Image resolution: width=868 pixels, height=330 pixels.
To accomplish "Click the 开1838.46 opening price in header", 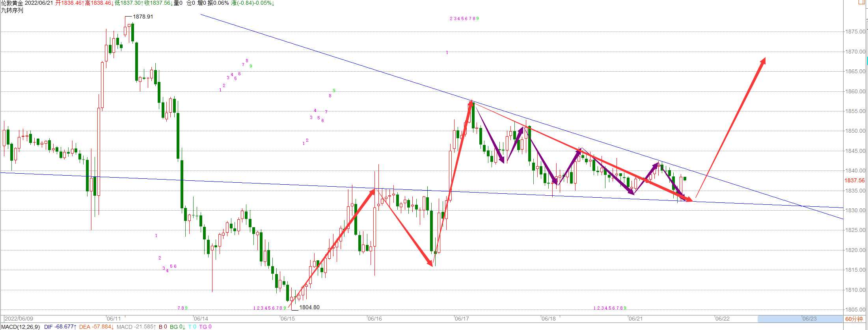I will (70, 3).
